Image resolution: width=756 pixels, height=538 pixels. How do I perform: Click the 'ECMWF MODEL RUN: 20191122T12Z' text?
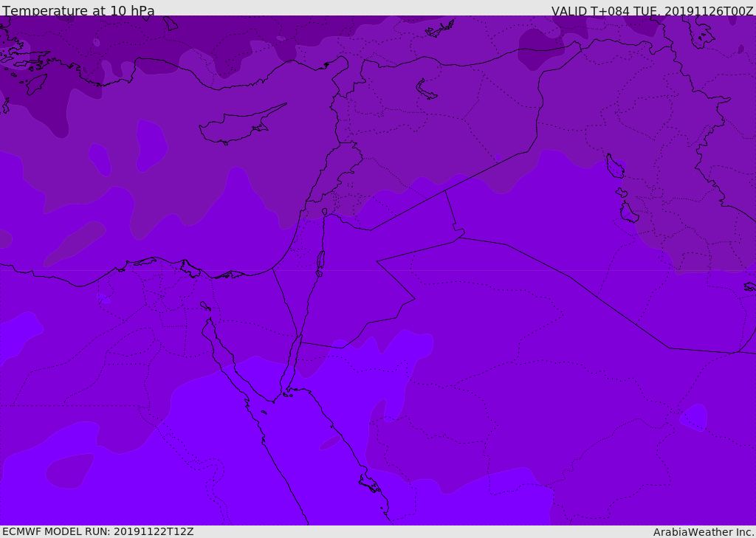point(98,531)
